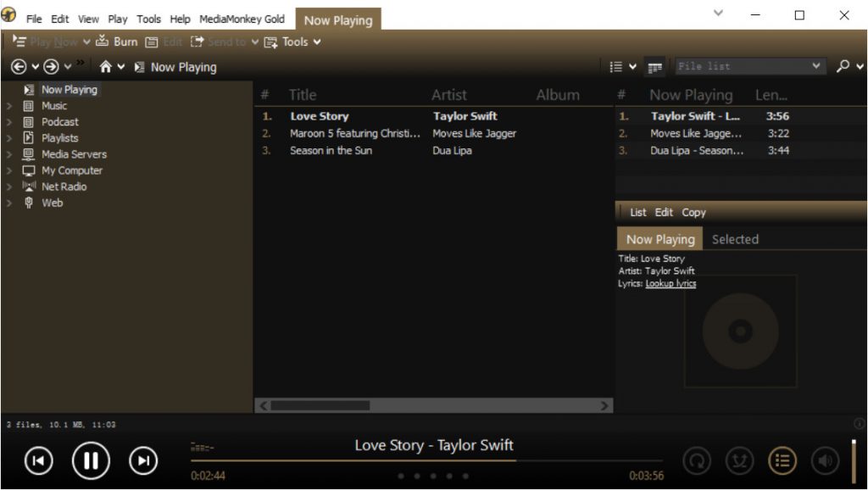Click the Play Now toolbar icon
This screenshot has height=490, width=868.
[19, 41]
